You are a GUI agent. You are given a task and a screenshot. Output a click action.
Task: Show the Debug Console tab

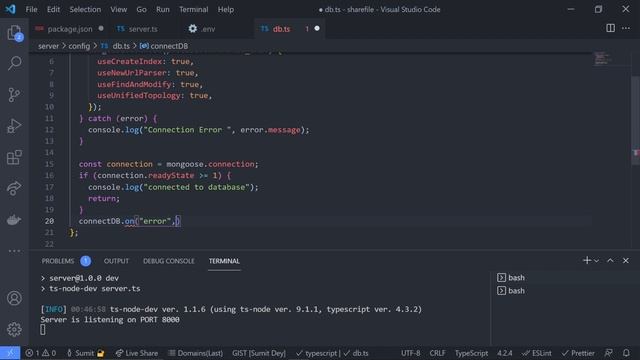tap(169, 261)
